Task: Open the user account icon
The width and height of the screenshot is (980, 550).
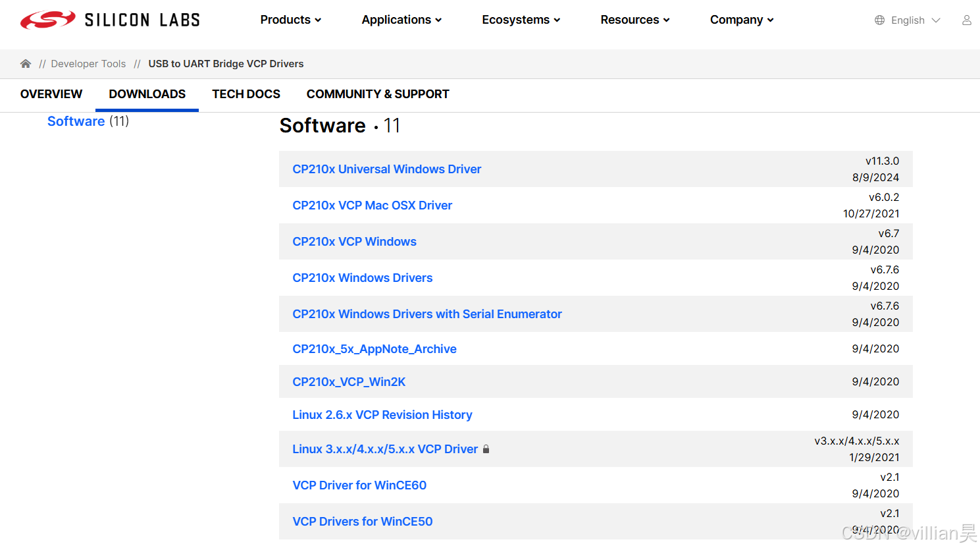Action: point(966,20)
